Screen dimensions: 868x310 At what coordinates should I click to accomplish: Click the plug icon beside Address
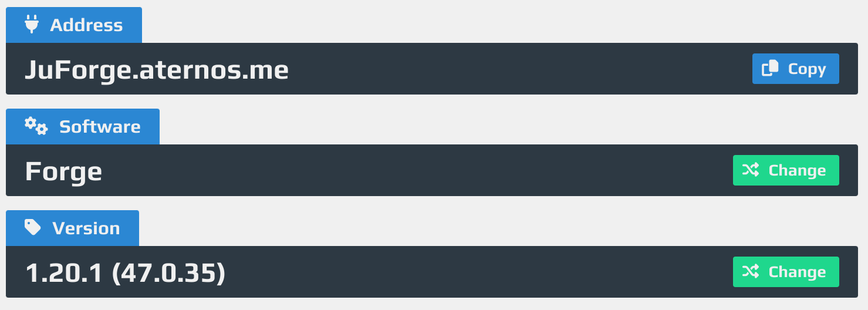tap(32, 25)
